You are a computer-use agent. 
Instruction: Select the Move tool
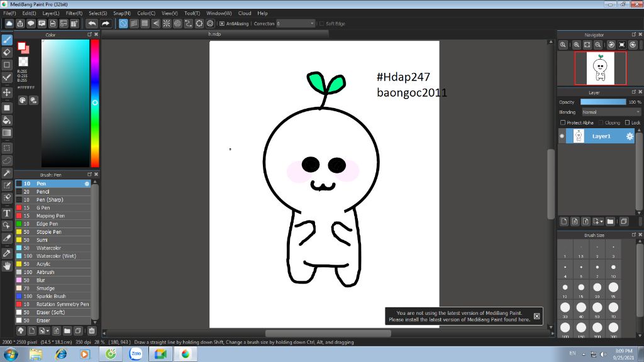[7, 92]
